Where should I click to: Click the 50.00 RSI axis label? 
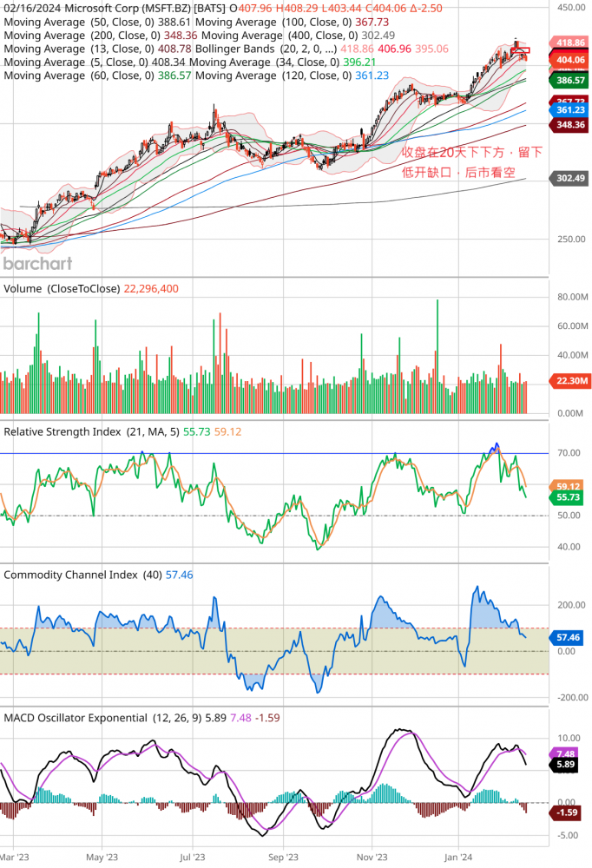569,516
